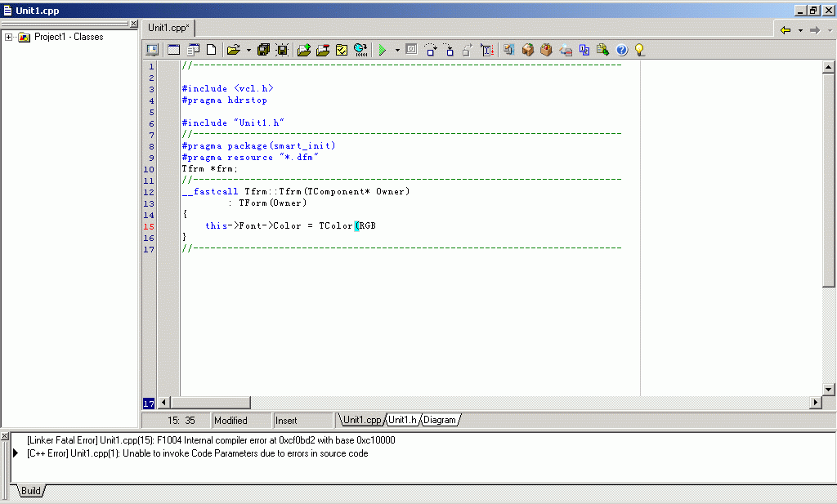Image resolution: width=837 pixels, height=504 pixels.
Task: Open the dropdown arrow beside open folder
Action: tap(248, 50)
